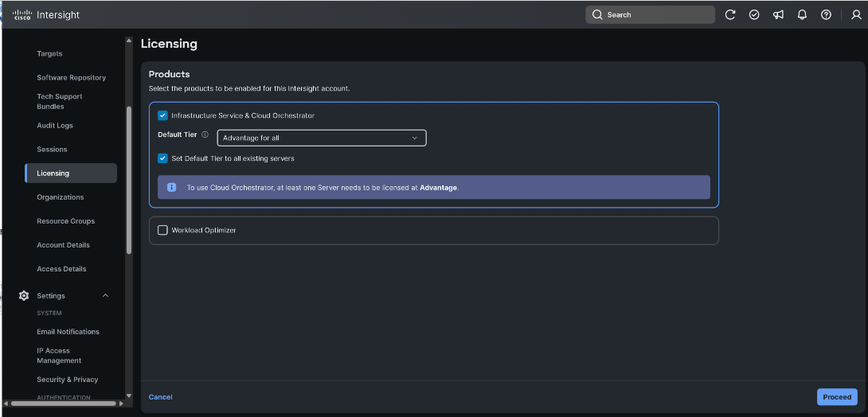868x417 pixels.
Task: Click the Proceed button
Action: click(x=837, y=397)
